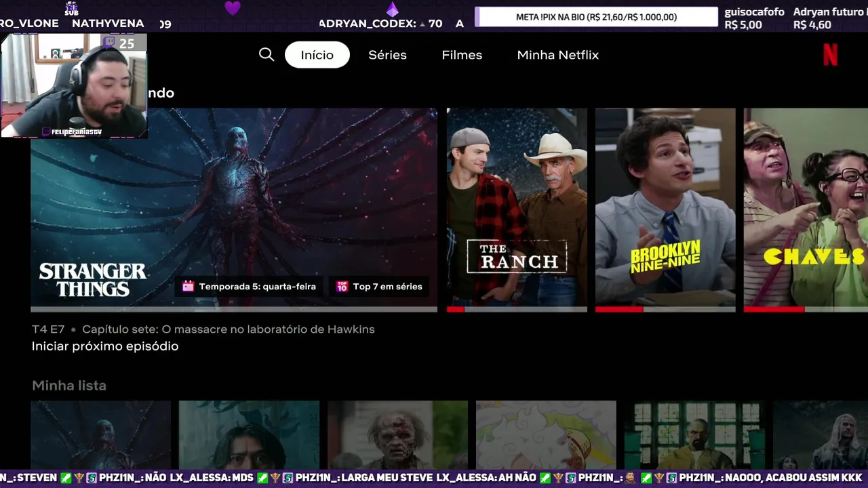Click the purple diamond bits icon
868x488 pixels.
pyautogui.click(x=393, y=9)
